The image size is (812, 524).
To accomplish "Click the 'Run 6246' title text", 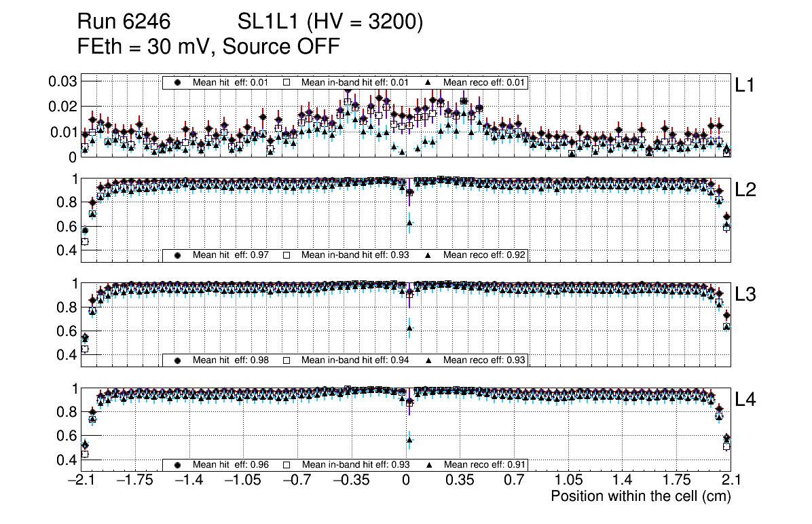I will click(x=124, y=23).
